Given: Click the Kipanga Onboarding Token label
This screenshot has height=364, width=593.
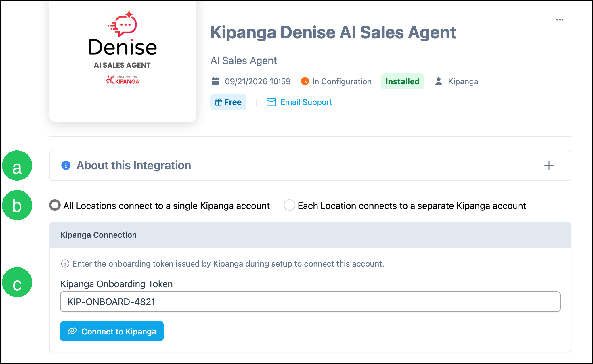Looking at the screenshot, I should tap(116, 284).
